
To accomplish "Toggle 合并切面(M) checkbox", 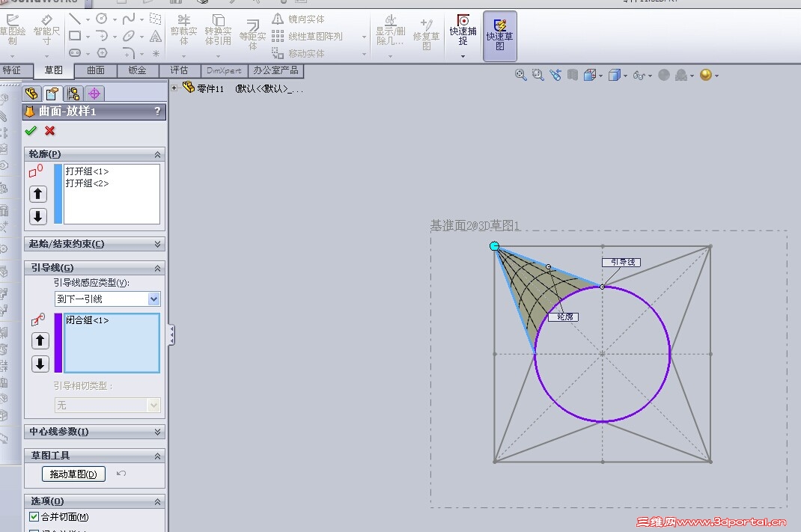I will 34,517.
